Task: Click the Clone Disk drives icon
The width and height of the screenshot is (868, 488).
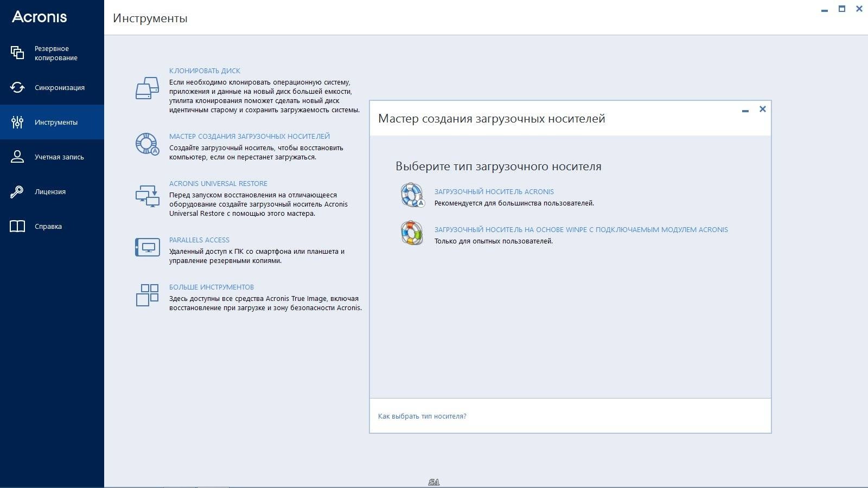Action: click(147, 88)
